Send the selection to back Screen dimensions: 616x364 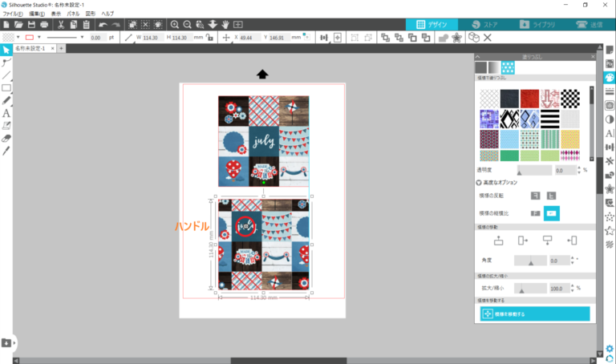[399, 38]
